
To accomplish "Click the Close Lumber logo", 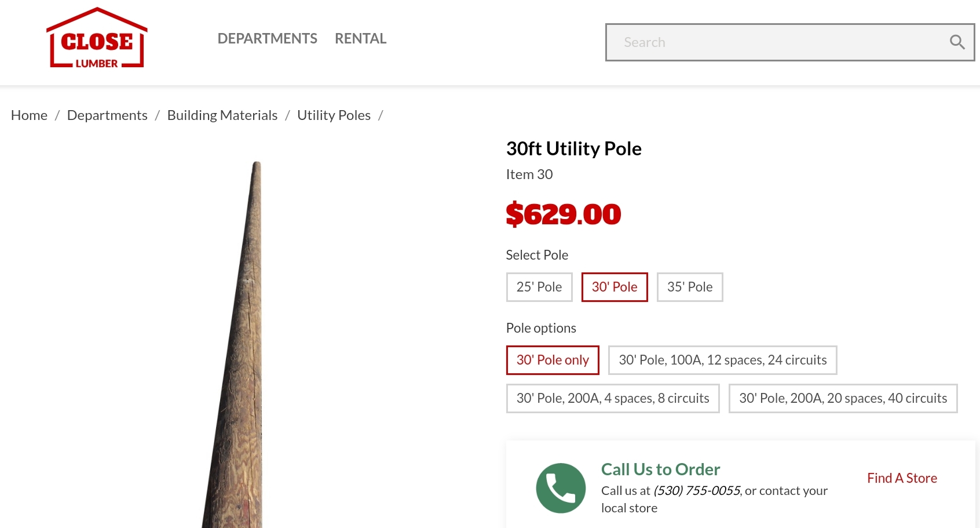I will pos(97,38).
